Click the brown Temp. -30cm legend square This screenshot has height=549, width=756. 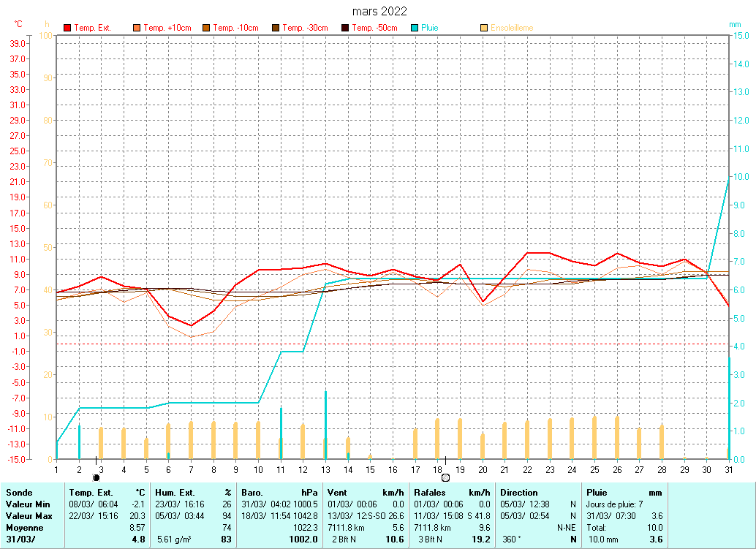tap(276, 28)
